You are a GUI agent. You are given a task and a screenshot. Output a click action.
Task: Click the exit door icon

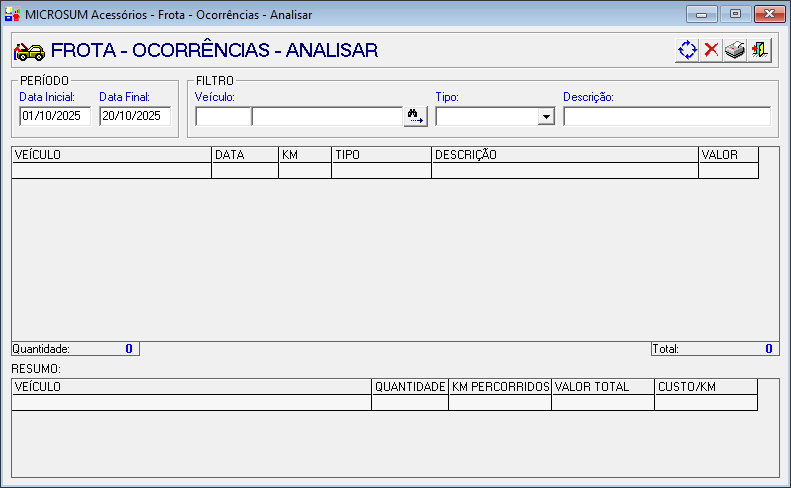pyautogui.click(x=759, y=50)
